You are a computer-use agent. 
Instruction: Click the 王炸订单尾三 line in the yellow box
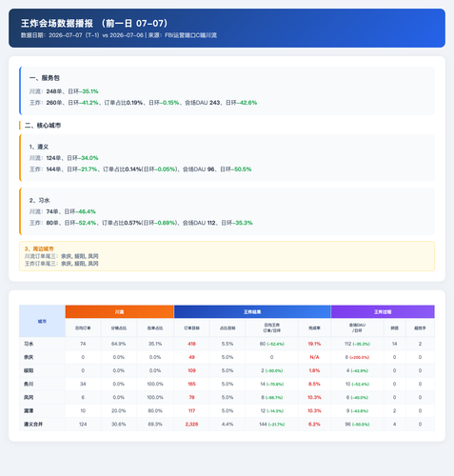click(x=62, y=264)
